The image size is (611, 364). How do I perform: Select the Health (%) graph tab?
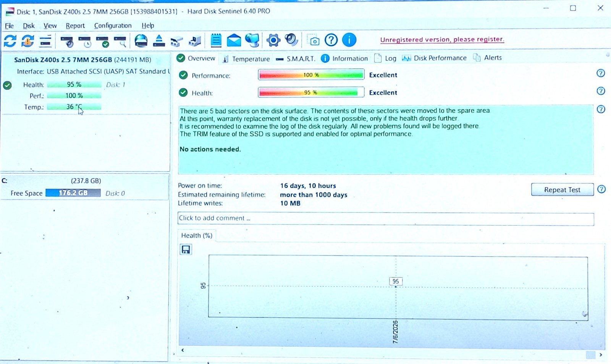click(x=197, y=236)
